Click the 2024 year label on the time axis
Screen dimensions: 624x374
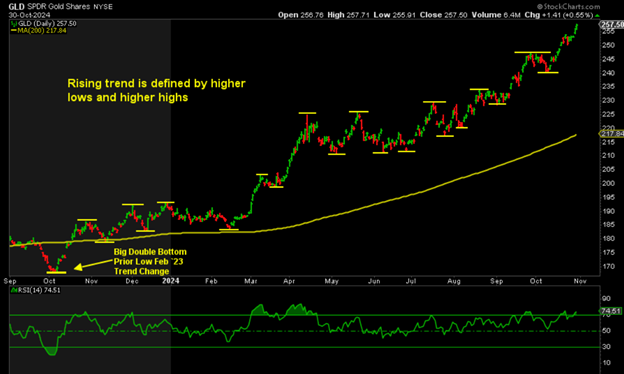(171, 281)
